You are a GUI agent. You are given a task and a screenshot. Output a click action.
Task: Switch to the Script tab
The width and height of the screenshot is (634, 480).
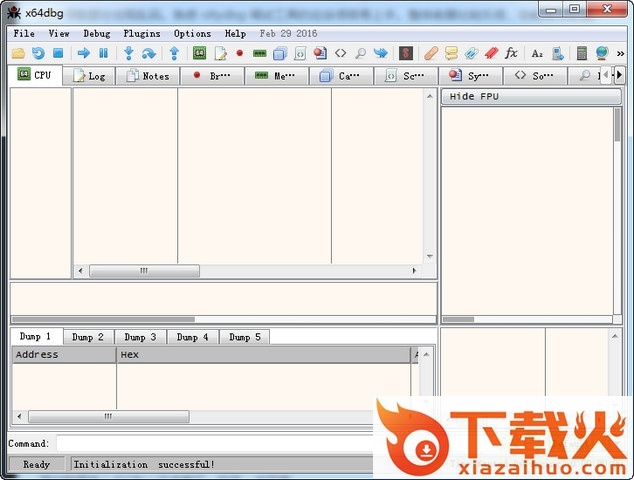(x=406, y=76)
